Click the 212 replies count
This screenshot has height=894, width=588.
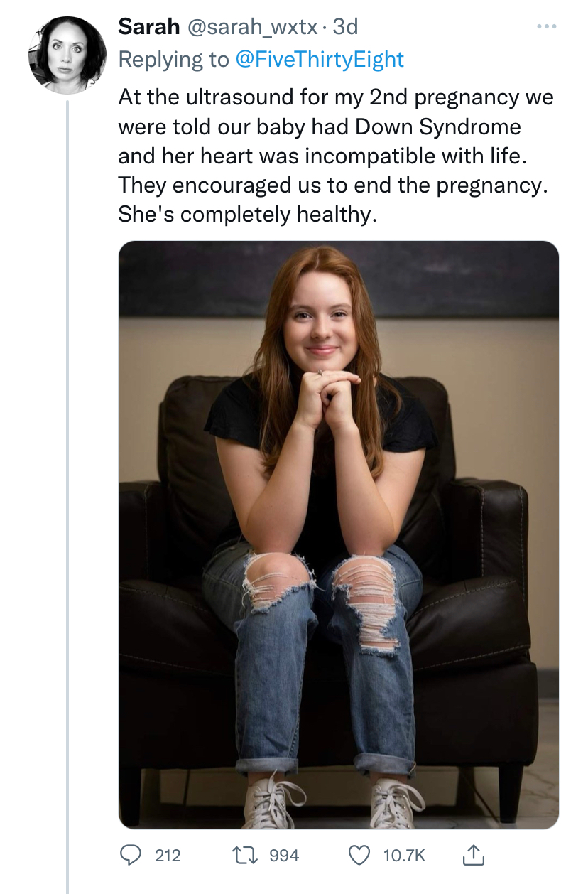pyautogui.click(x=168, y=856)
